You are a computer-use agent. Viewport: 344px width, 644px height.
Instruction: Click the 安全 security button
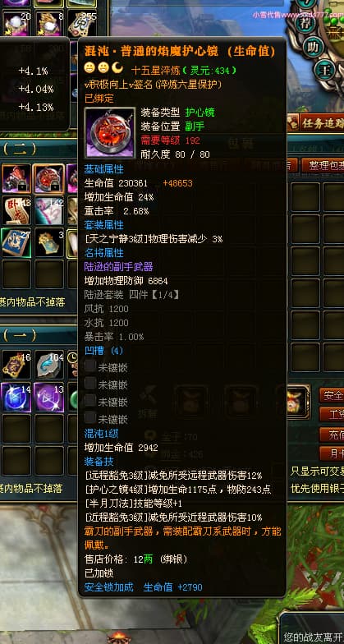click(x=332, y=396)
